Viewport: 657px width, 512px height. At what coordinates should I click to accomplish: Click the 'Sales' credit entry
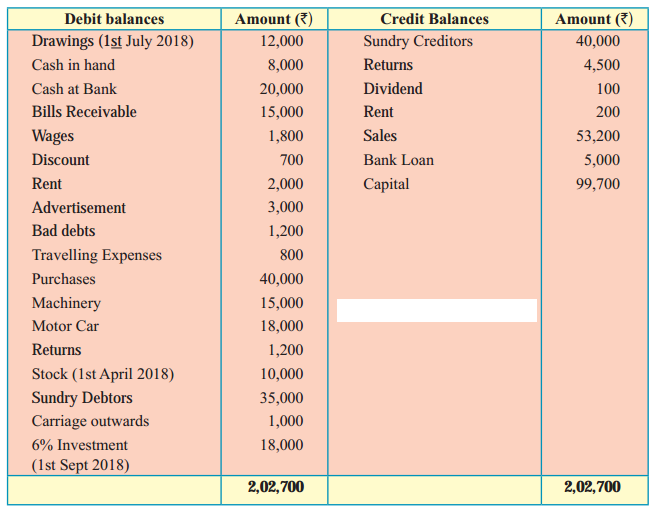[380, 136]
